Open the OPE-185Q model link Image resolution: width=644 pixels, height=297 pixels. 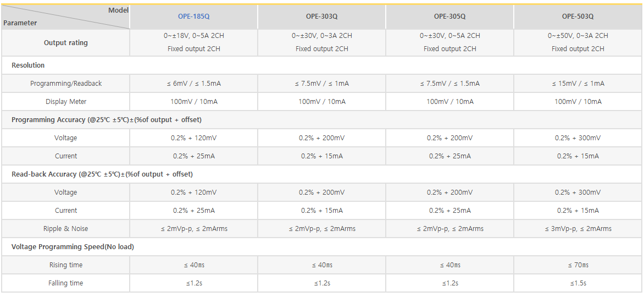[193, 16]
